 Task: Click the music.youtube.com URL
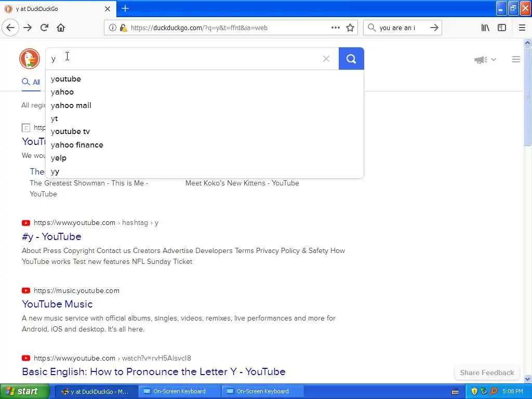click(76, 291)
